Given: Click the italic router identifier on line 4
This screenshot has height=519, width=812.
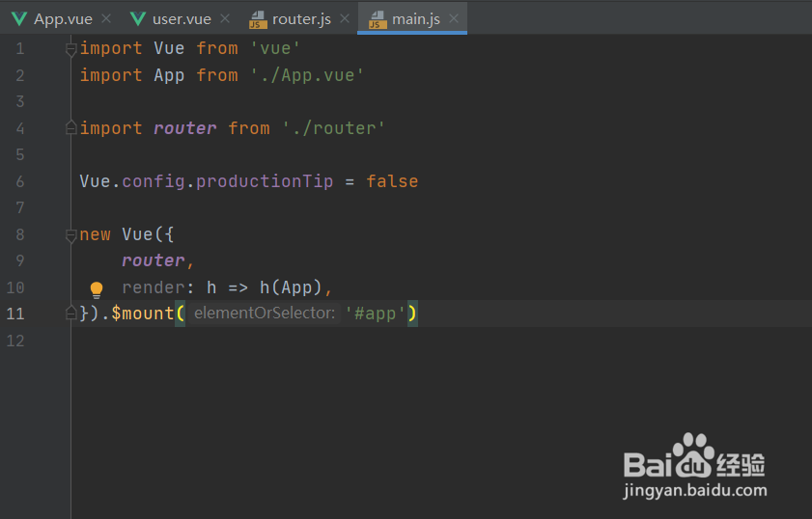Looking at the screenshot, I should [x=184, y=128].
